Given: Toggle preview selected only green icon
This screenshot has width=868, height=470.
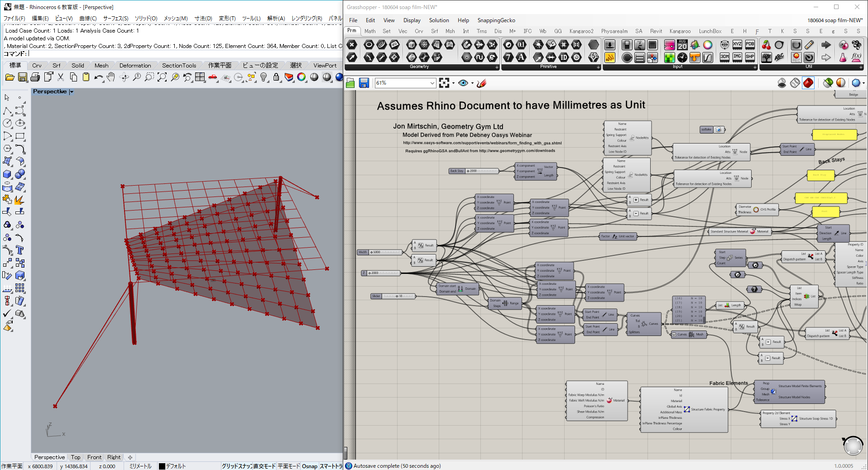Looking at the screenshot, I should coord(828,83).
